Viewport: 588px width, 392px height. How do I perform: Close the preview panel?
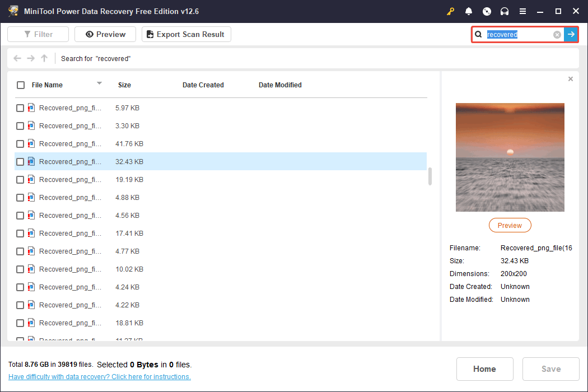pyautogui.click(x=571, y=79)
